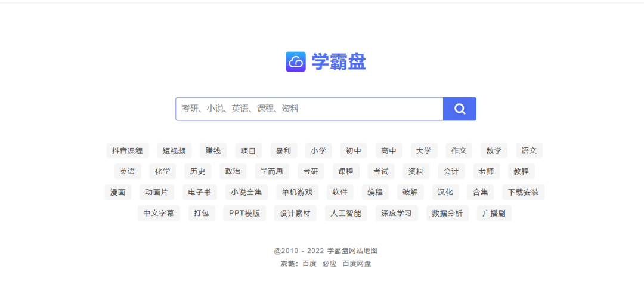644x306 pixels.
Task: Choose the 大学 tag
Action: 424,151
